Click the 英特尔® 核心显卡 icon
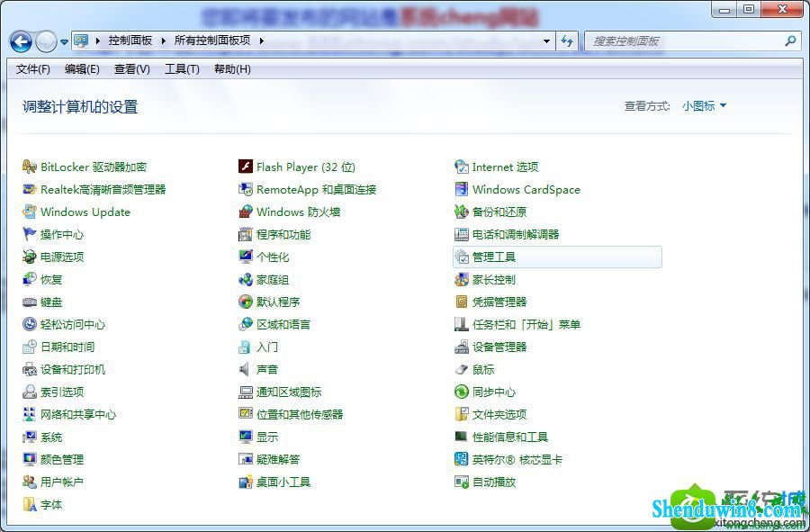The image size is (810, 532). pyautogui.click(x=462, y=459)
